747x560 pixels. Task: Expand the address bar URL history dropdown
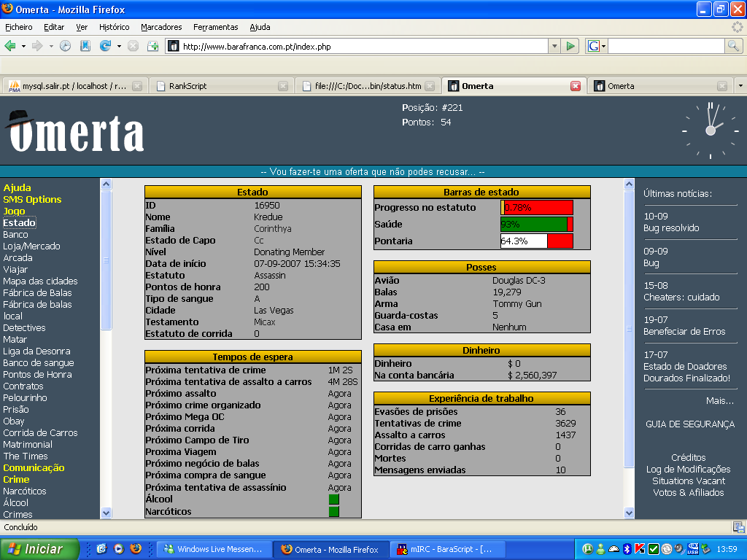(x=554, y=46)
